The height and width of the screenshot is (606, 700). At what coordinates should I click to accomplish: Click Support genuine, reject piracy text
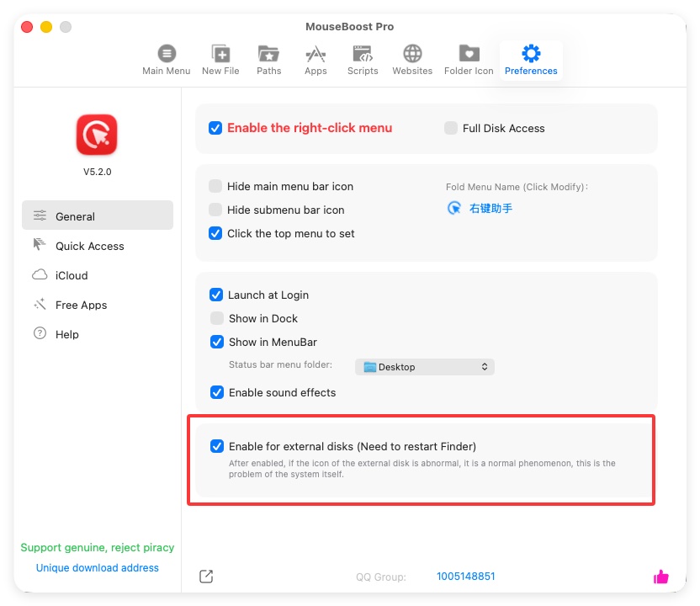(x=98, y=547)
